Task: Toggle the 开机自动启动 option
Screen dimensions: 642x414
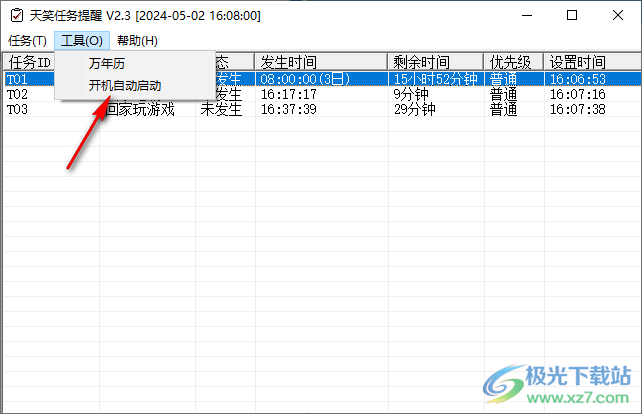Action: (x=124, y=86)
